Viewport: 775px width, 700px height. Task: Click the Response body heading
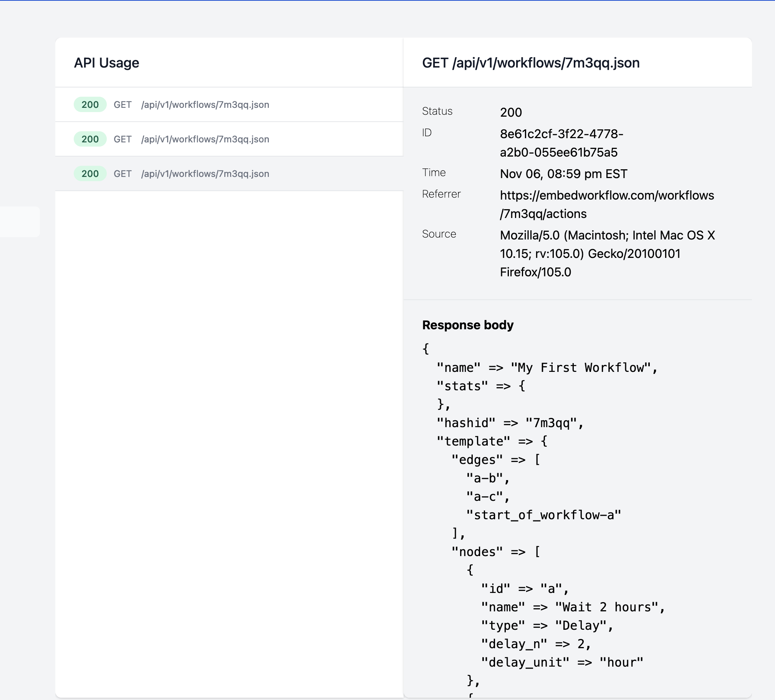click(467, 325)
